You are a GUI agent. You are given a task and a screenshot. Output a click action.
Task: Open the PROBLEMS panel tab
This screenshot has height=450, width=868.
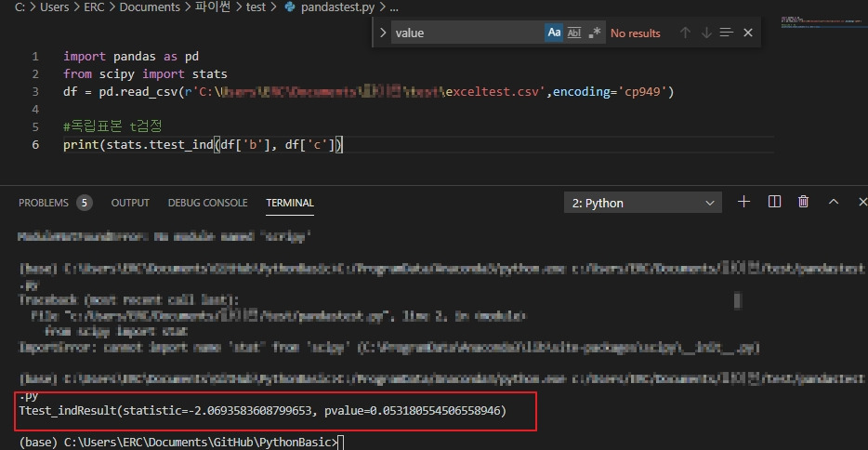[43, 203]
